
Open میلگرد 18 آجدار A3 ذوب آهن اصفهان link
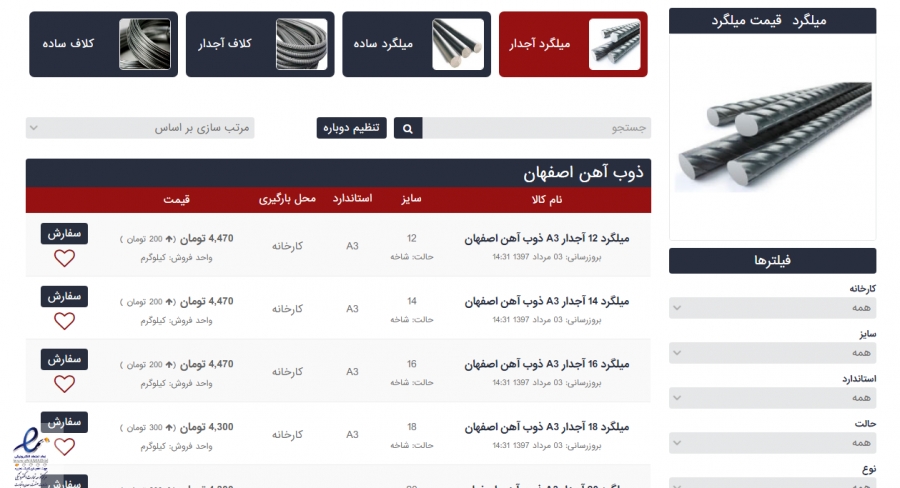(x=546, y=427)
